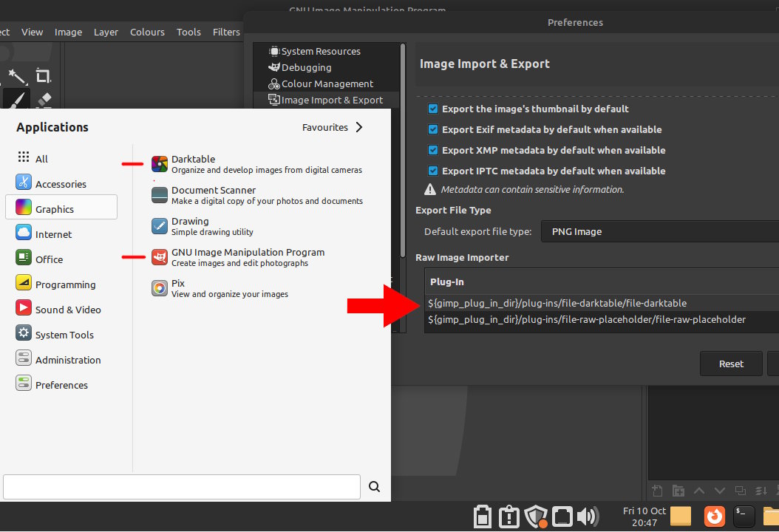Screen dimensions: 779x532
Task: Toggle Export Exif metadata by default
Action: point(433,129)
